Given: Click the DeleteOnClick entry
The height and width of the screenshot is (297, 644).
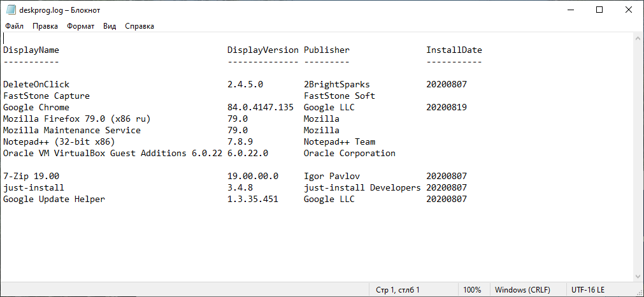Looking at the screenshot, I should tap(36, 85).
